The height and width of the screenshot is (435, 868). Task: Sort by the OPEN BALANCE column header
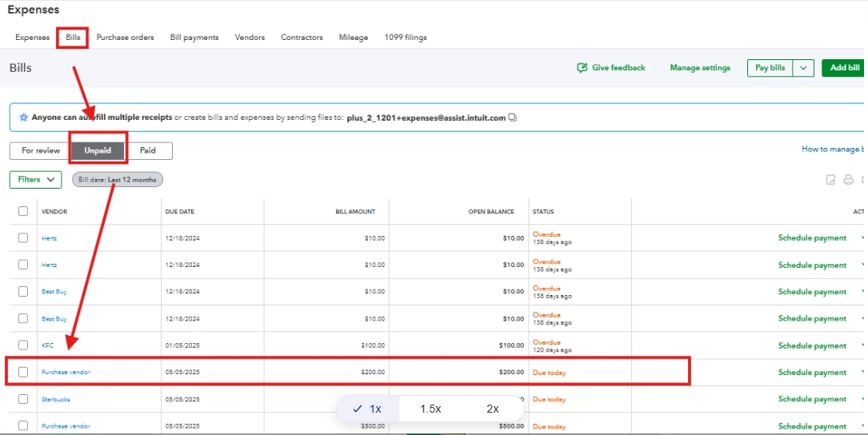tap(491, 211)
